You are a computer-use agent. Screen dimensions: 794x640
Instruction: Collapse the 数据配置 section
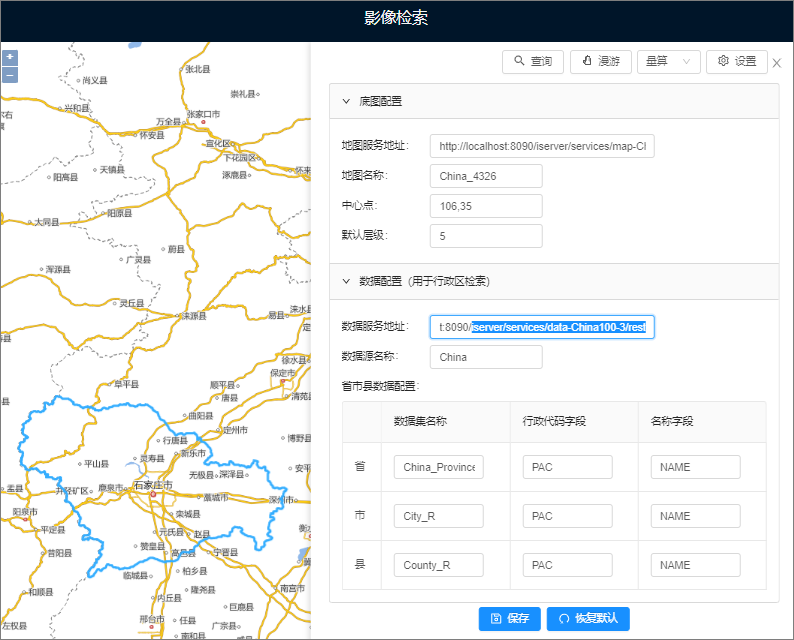click(347, 282)
